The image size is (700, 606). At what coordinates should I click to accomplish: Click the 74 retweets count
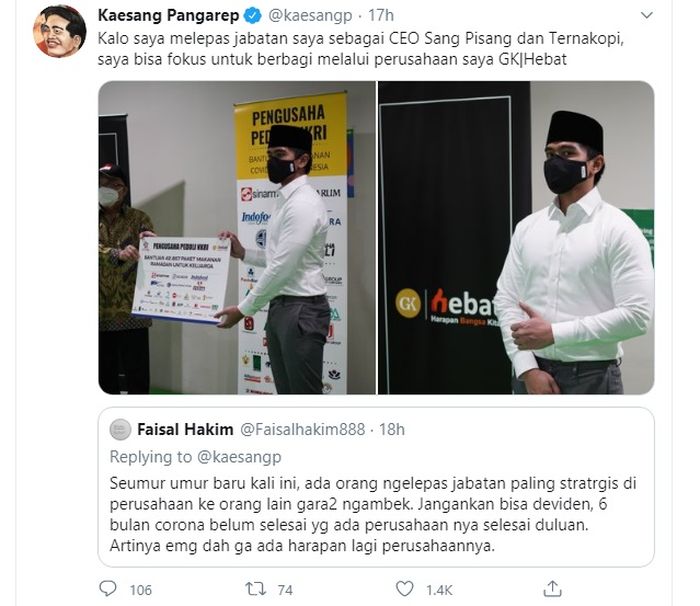pos(285,590)
